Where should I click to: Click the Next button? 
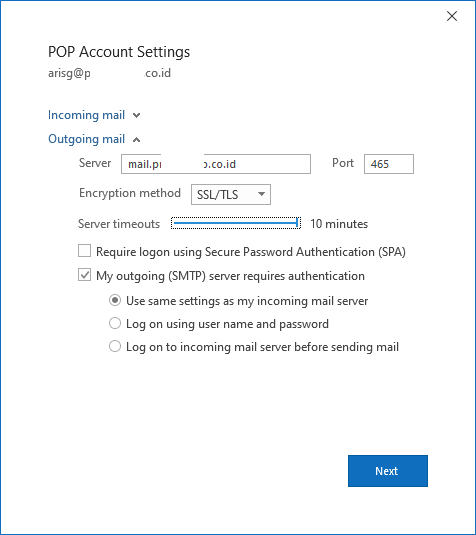click(388, 471)
